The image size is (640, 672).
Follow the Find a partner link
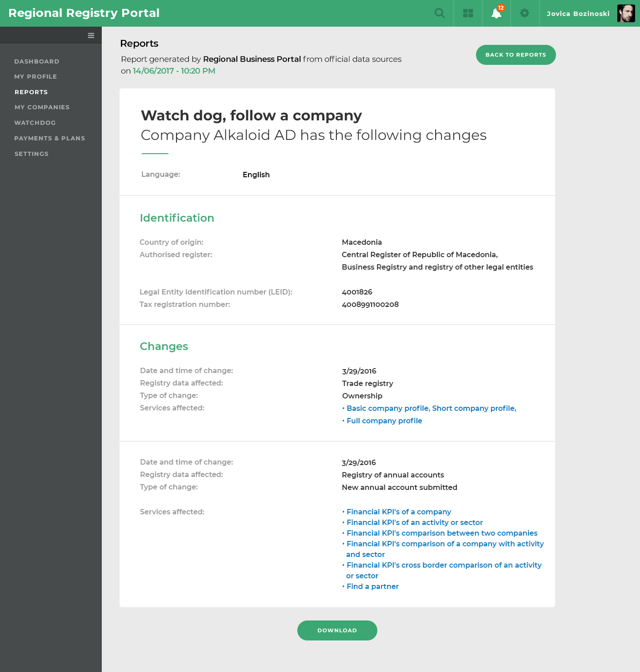[372, 586]
